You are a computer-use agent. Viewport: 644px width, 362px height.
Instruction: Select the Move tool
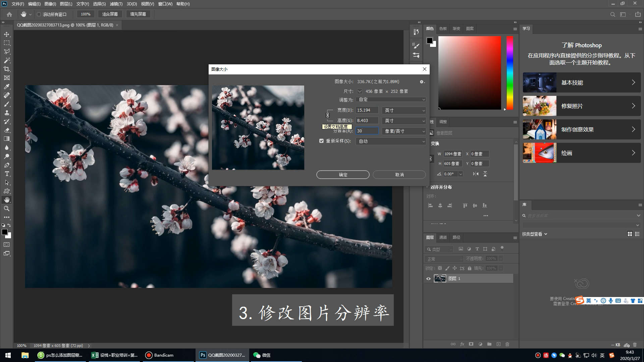pyautogui.click(x=7, y=34)
